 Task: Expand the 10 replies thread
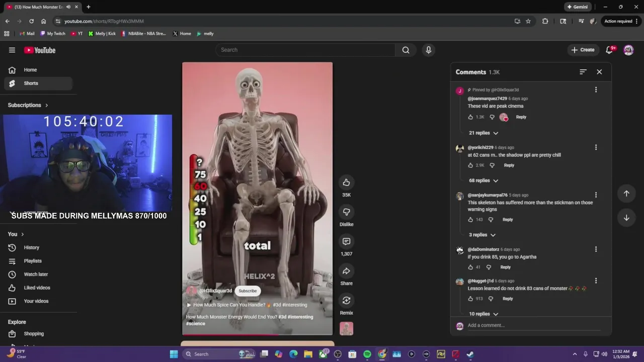click(x=484, y=314)
